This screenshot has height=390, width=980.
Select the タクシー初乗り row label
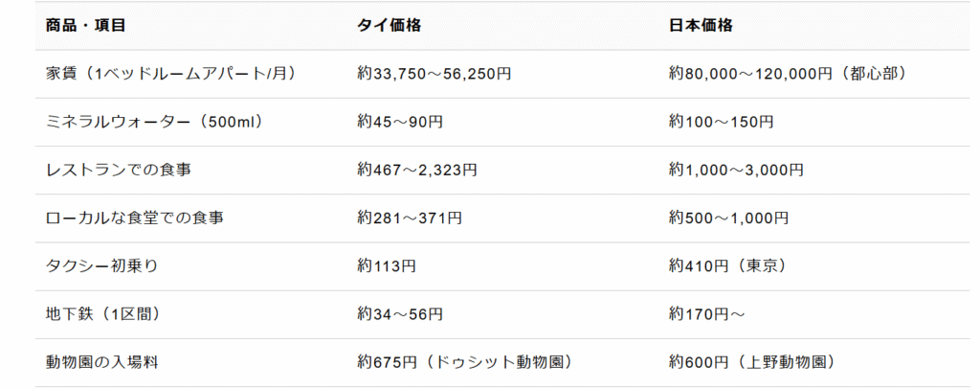[x=101, y=266]
